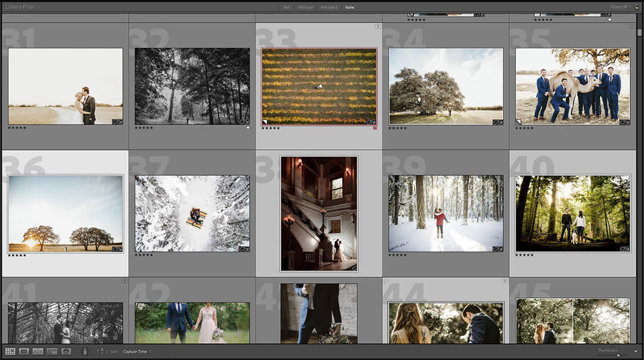Click develop badges on camel photo 35

point(625,122)
